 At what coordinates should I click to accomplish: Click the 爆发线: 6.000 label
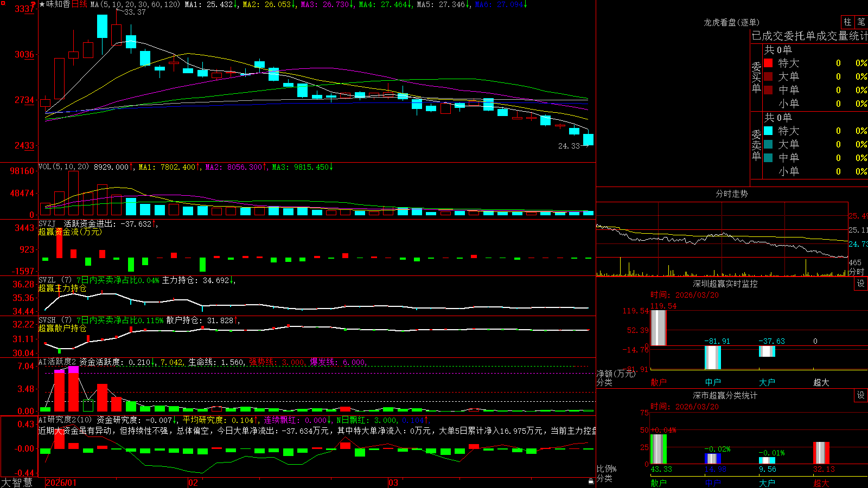pos(338,362)
